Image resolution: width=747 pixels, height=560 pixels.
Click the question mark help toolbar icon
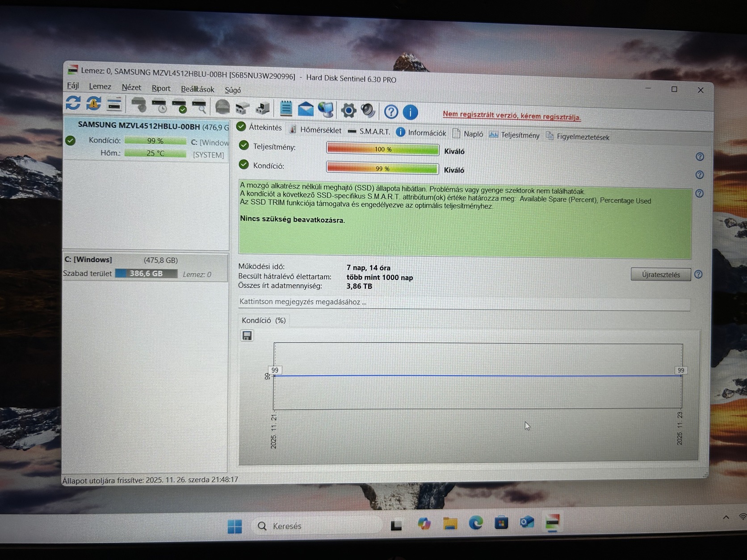[391, 112]
